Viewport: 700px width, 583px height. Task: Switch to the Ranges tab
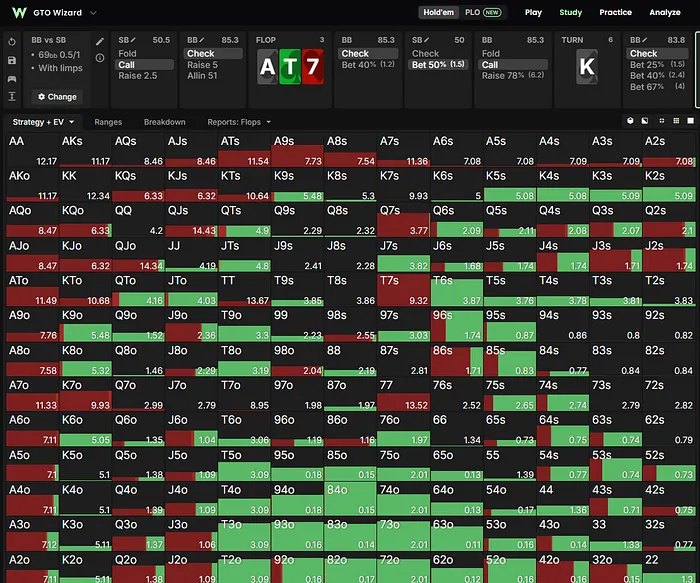[108, 122]
